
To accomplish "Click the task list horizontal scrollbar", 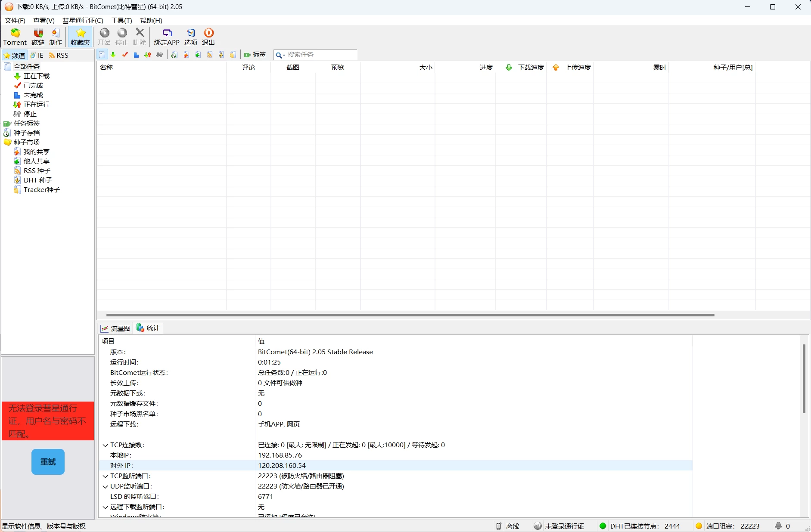I will (410, 315).
